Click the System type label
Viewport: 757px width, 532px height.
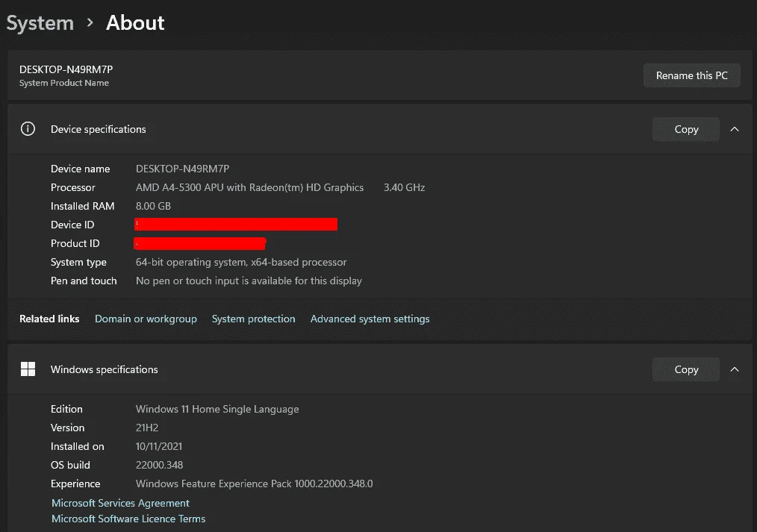click(x=78, y=263)
